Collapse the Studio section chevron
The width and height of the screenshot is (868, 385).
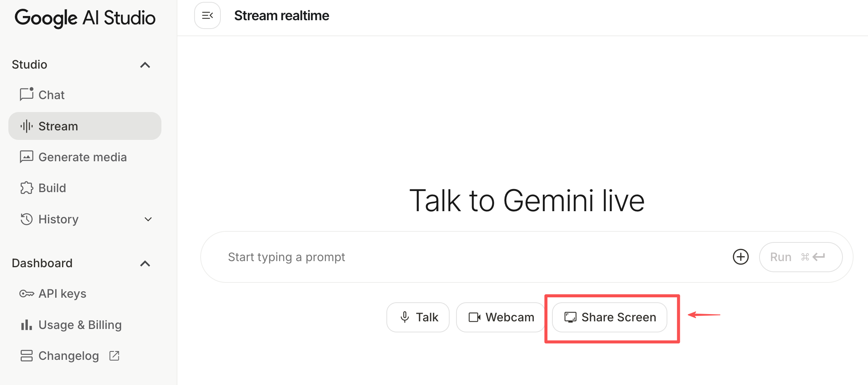tap(145, 65)
